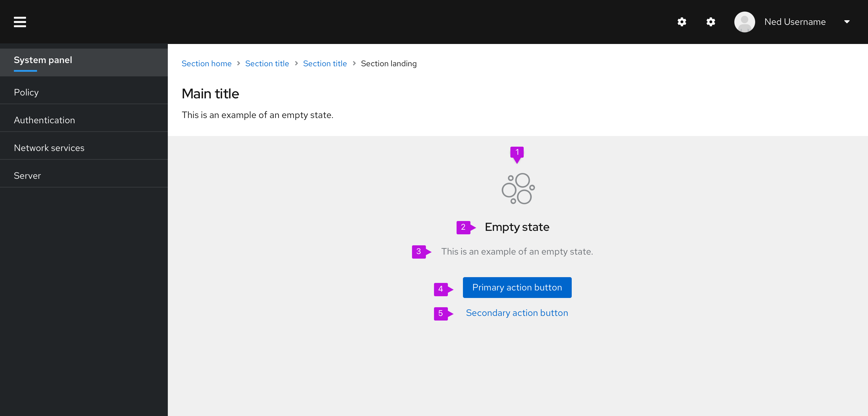The height and width of the screenshot is (416, 868).
Task: Open Network services in sidebar
Action: coord(49,148)
